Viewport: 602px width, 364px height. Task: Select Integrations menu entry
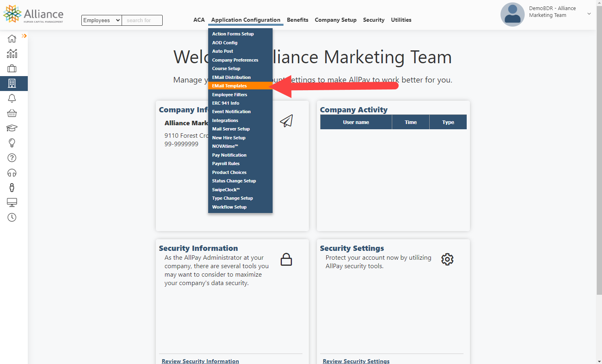[x=240, y=120]
